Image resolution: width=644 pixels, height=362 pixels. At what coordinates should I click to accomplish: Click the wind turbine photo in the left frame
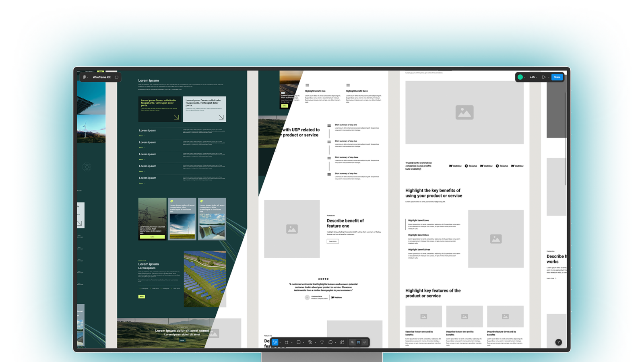click(91, 129)
